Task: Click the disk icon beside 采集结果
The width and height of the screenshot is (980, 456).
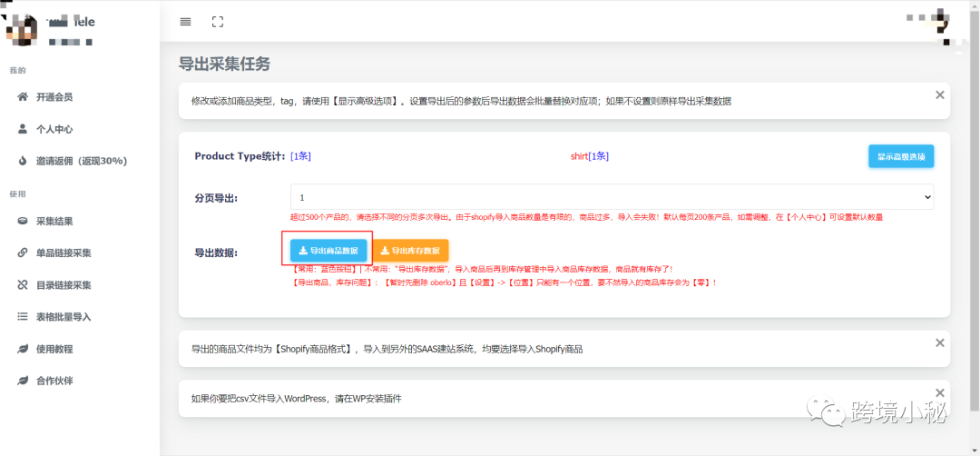Action: [x=23, y=221]
